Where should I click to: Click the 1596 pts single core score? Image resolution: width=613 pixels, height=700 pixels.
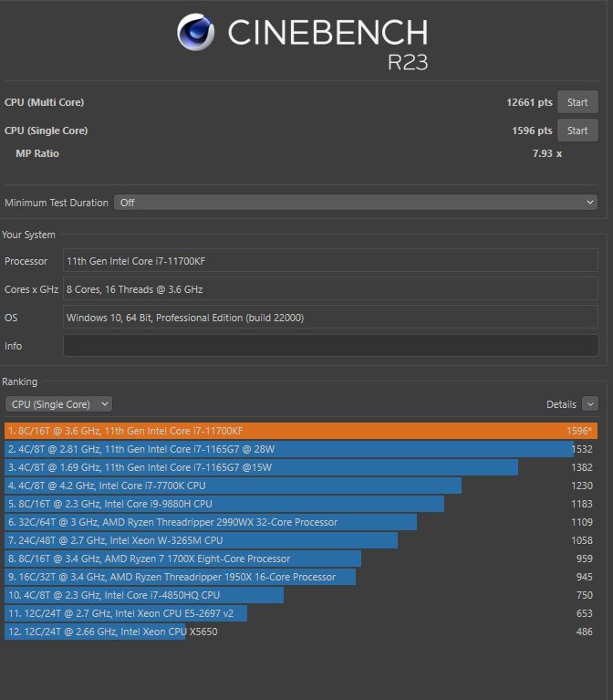[x=532, y=131]
